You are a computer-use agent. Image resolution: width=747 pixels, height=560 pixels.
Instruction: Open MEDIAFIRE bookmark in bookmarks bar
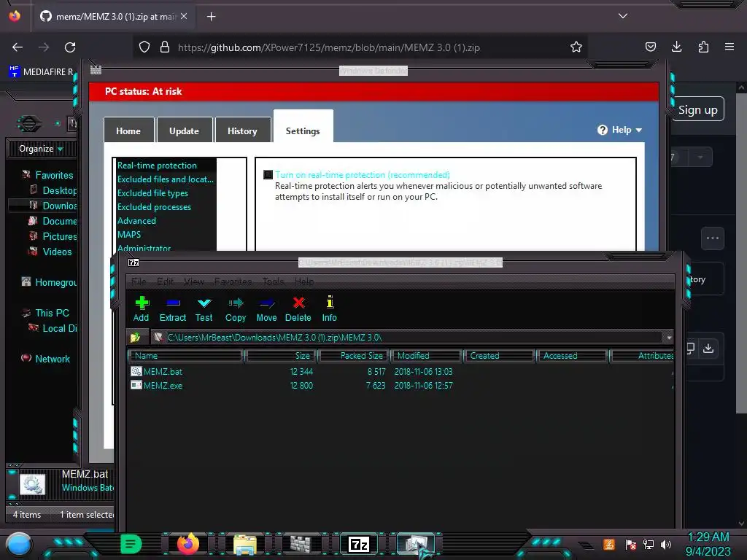(42, 72)
